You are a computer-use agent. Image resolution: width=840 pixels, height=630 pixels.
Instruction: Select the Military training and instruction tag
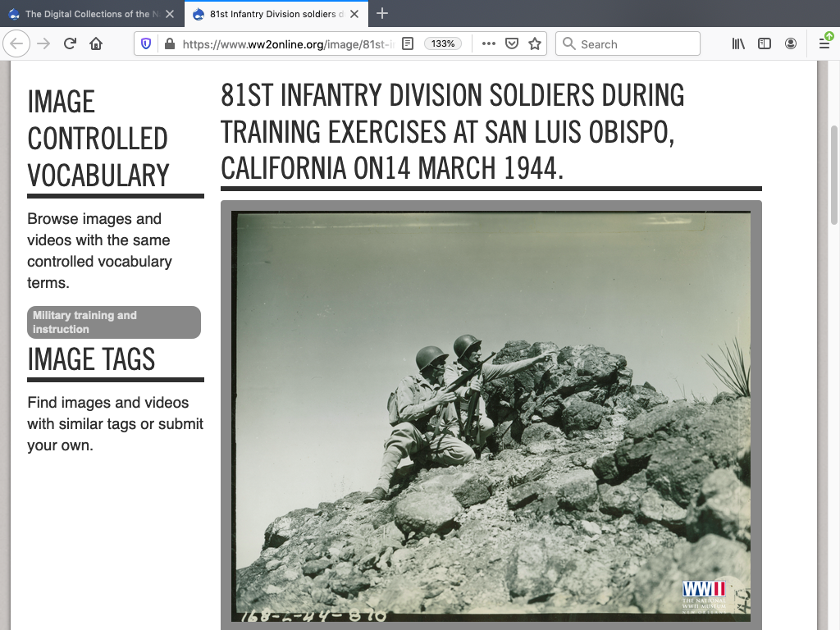pyautogui.click(x=113, y=322)
